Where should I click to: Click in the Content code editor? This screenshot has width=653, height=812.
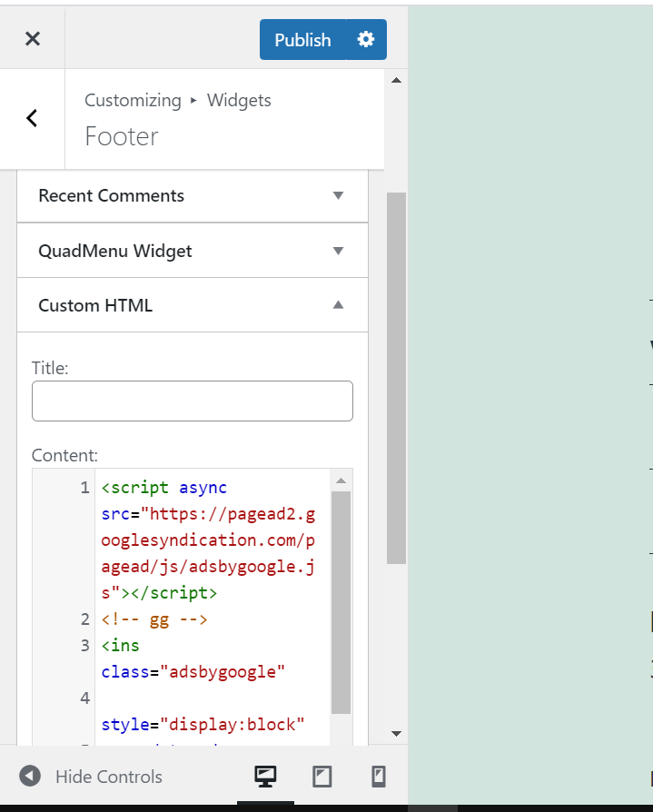point(213,607)
